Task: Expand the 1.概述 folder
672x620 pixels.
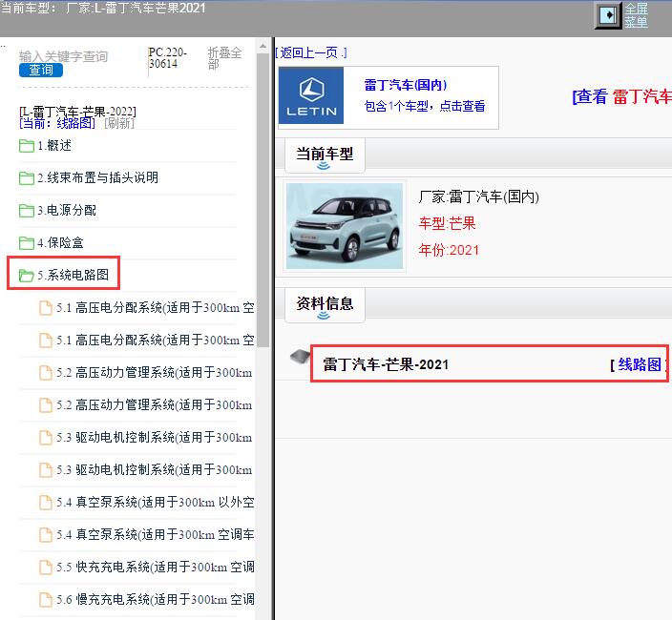Action: (x=54, y=146)
